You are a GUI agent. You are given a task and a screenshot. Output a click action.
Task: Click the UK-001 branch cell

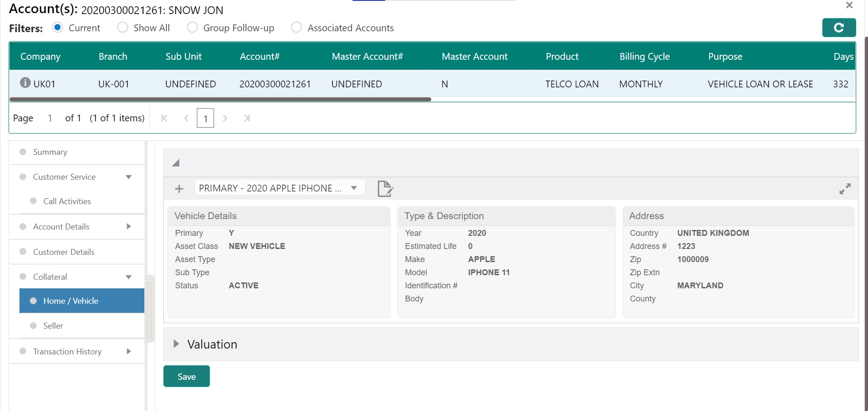114,84
